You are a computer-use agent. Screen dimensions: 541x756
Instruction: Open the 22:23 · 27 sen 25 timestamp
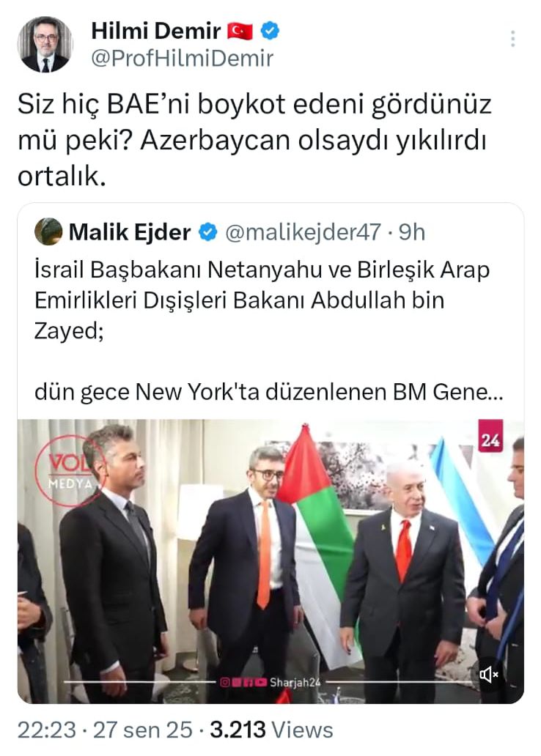click(105, 730)
